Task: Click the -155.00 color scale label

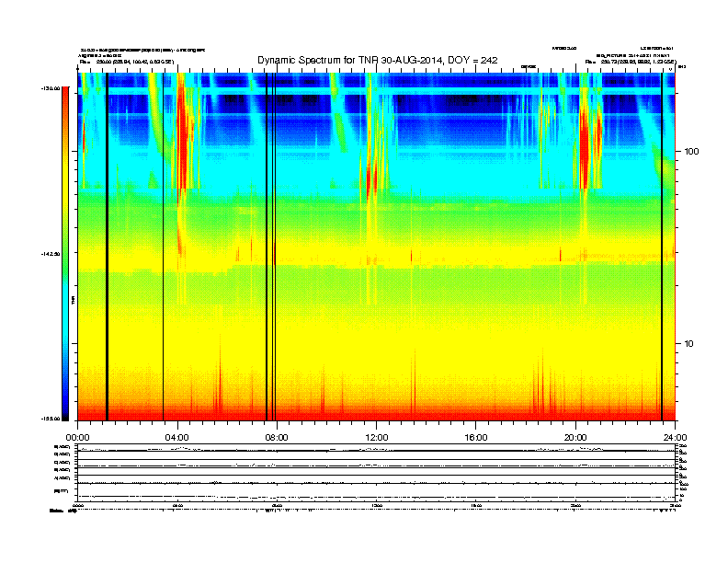Action: click(x=51, y=419)
